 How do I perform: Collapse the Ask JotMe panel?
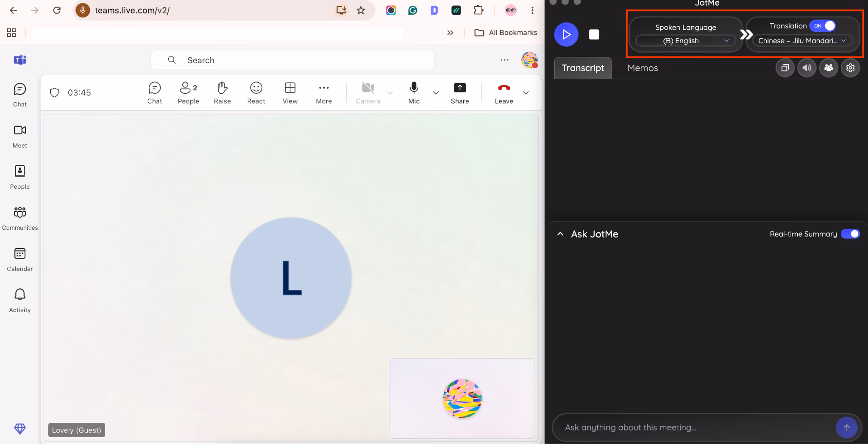coord(560,234)
